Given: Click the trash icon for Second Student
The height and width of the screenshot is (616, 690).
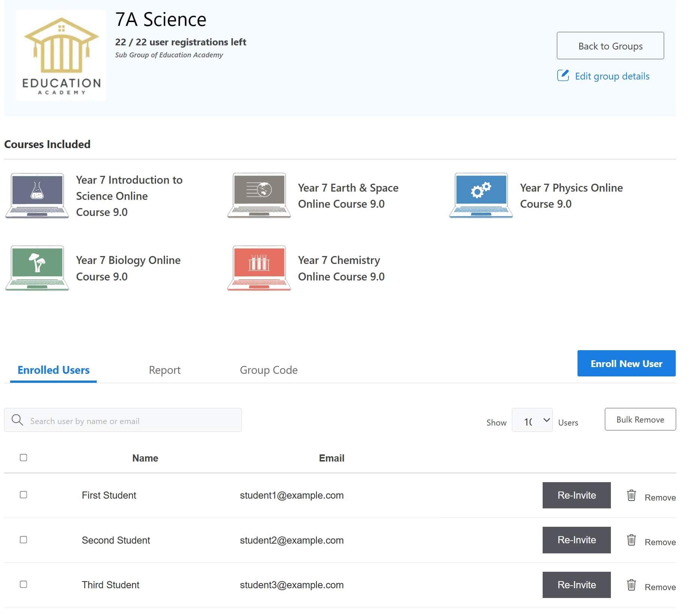Looking at the screenshot, I should pyautogui.click(x=631, y=540).
